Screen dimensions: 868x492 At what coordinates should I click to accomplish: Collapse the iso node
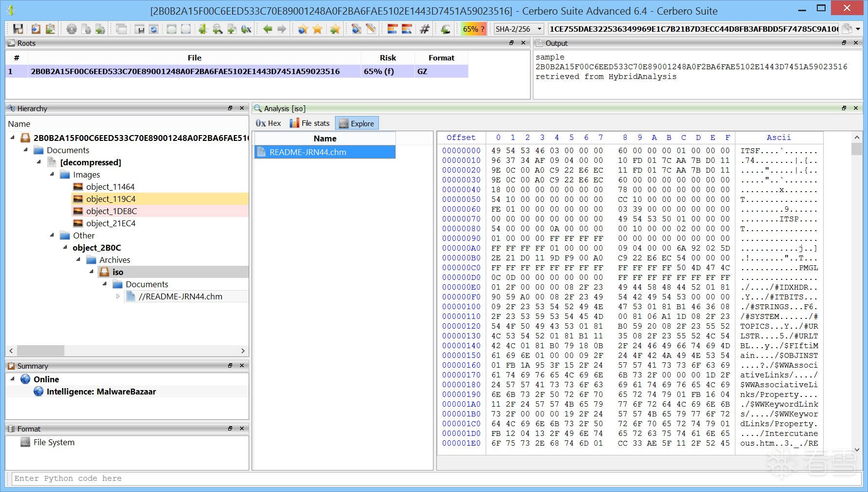92,272
